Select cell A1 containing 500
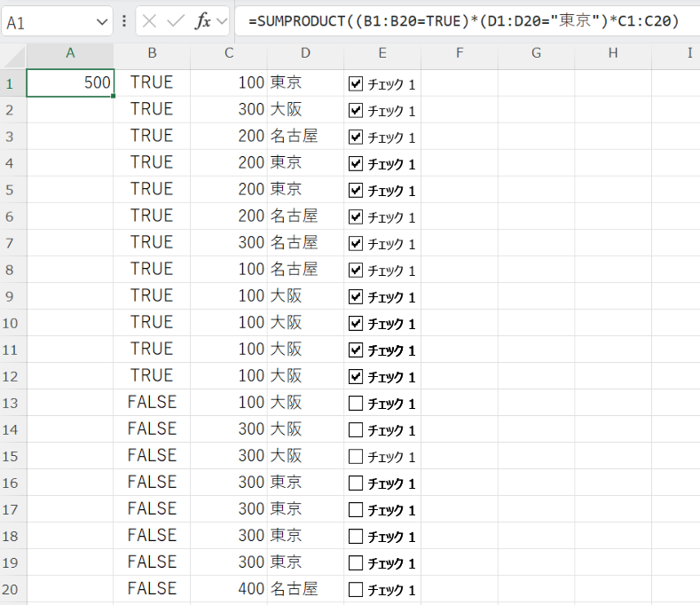 tap(70, 83)
